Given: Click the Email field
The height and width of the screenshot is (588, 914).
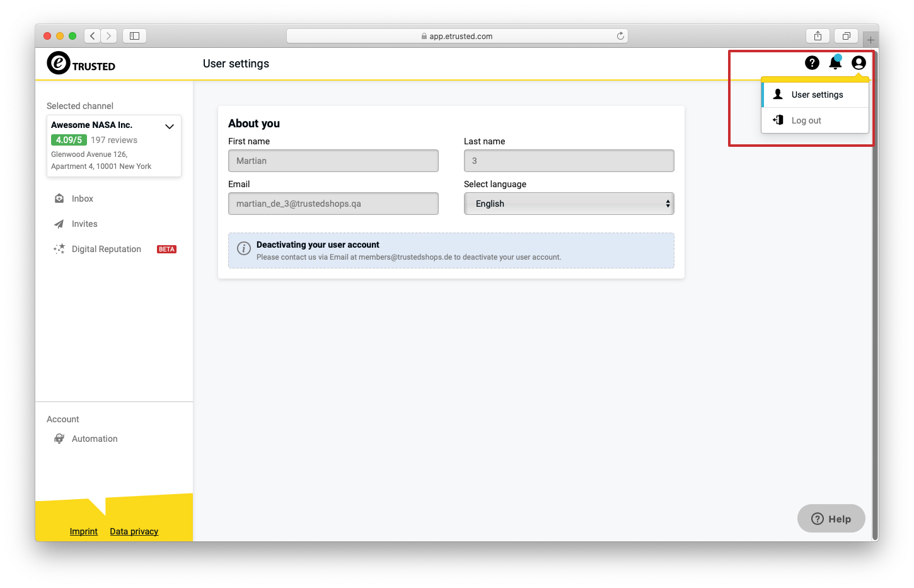Looking at the screenshot, I should (333, 204).
